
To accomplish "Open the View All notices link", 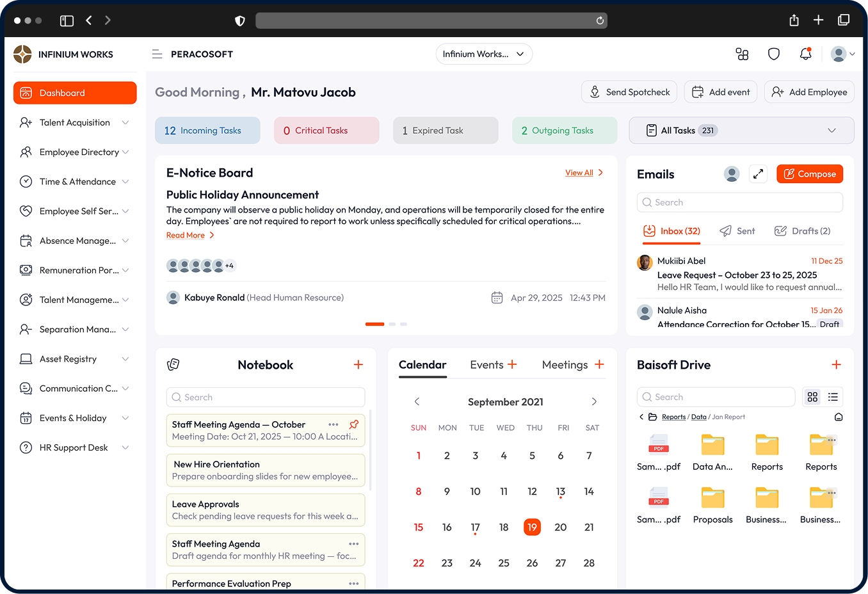I will coord(579,173).
